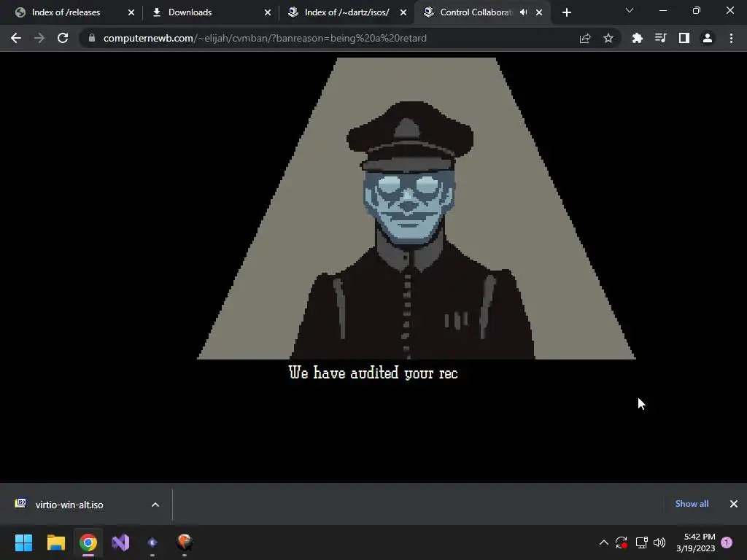Show hidden system tray icons
This screenshot has height=560, width=747.
coord(603,542)
